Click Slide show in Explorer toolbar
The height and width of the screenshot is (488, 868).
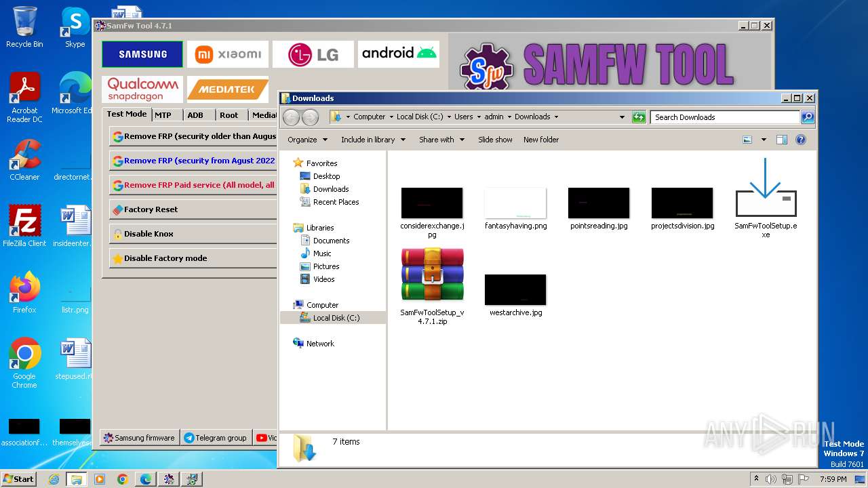coord(495,140)
